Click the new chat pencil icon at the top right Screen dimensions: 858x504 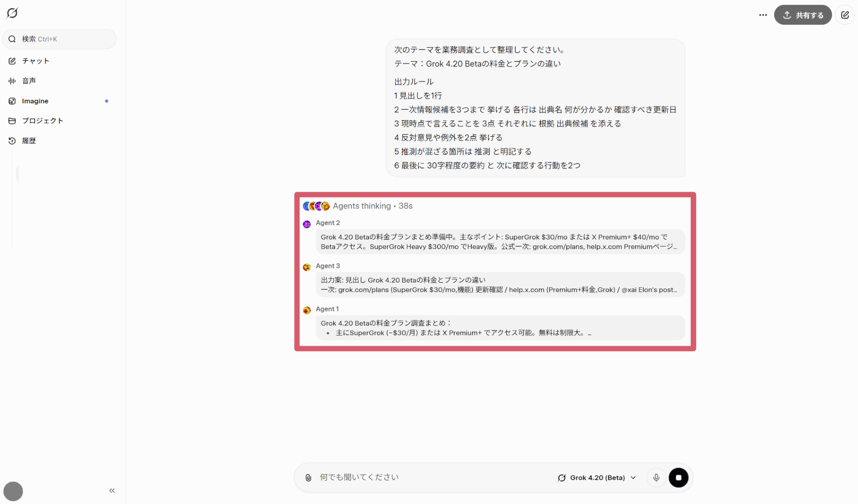click(845, 15)
